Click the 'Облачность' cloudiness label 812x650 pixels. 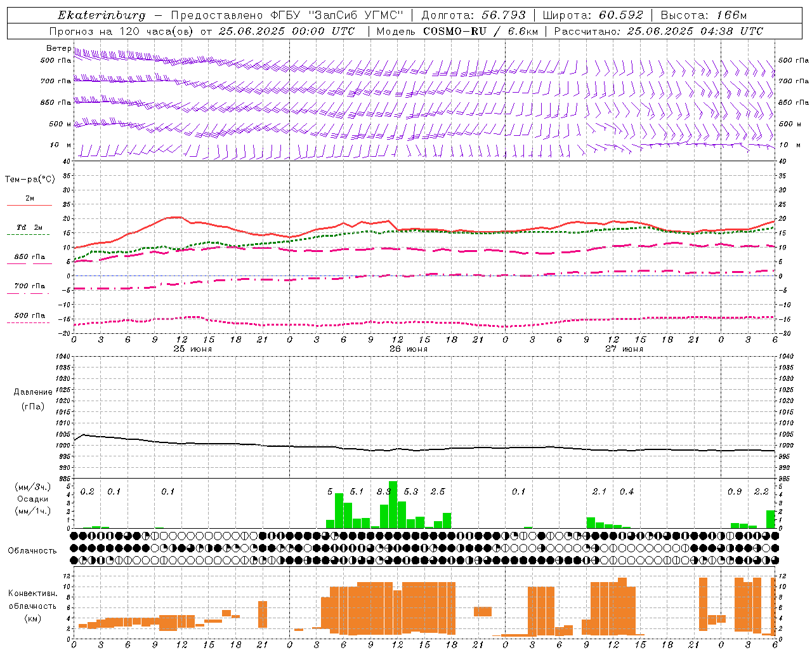pyautogui.click(x=32, y=551)
